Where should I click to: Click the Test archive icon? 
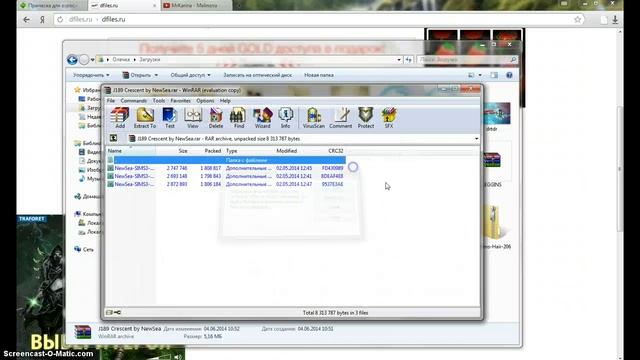point(170,118)
